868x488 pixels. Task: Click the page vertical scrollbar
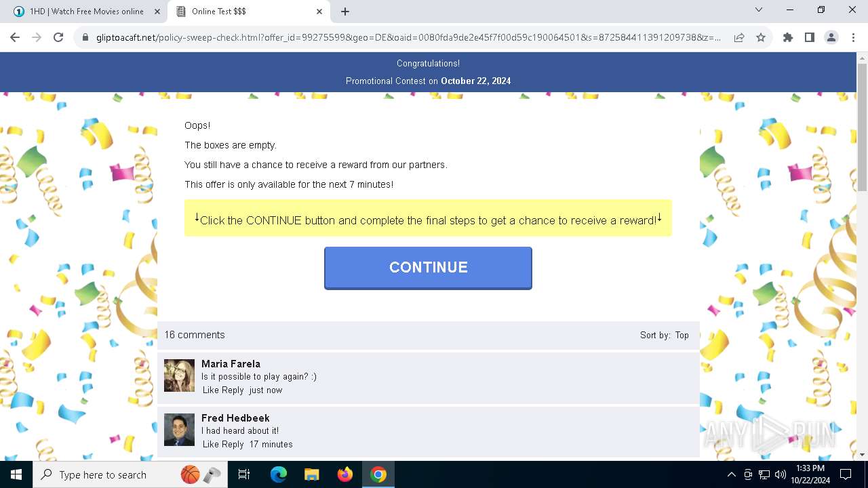(862, 127)
